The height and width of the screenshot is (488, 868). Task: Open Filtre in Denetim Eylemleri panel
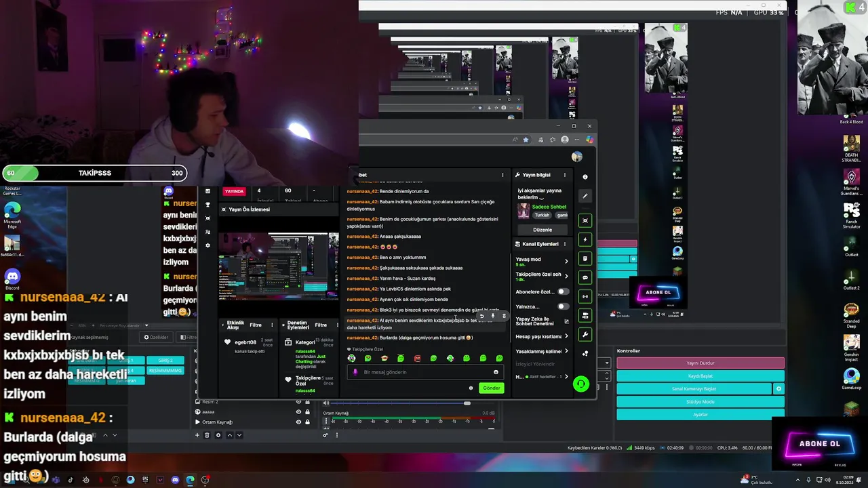[x=321, y=325]
